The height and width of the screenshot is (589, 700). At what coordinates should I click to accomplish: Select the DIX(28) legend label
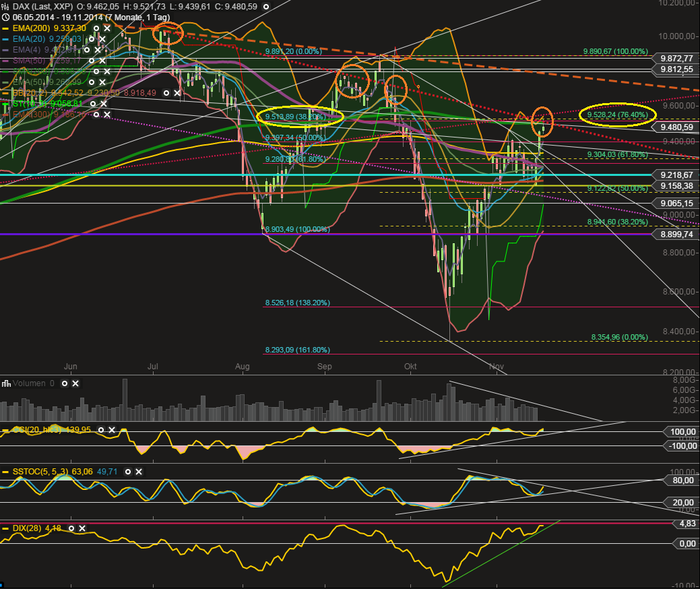[x=37, y=528]
